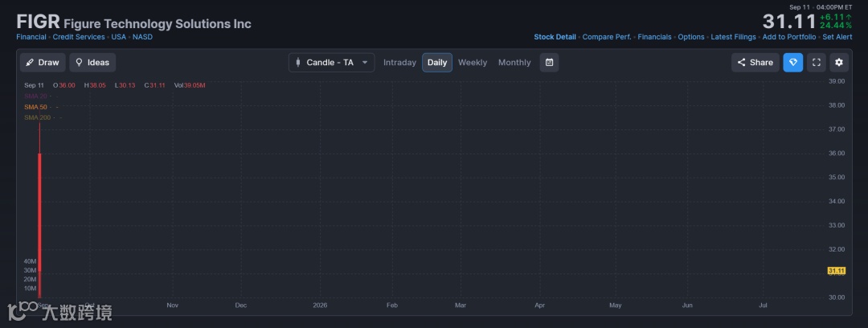Share this FIGR chart
Screen dimensions: 868x328
[755, 63]
